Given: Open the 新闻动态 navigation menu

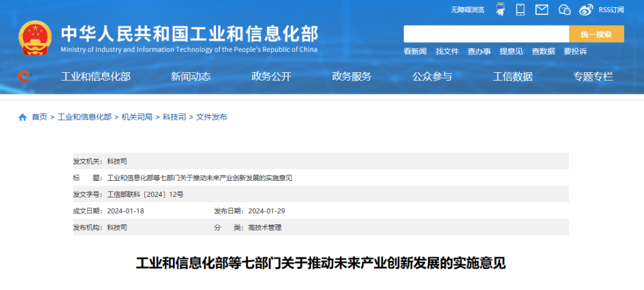Looking at the screenshot, I should [191, 76].
